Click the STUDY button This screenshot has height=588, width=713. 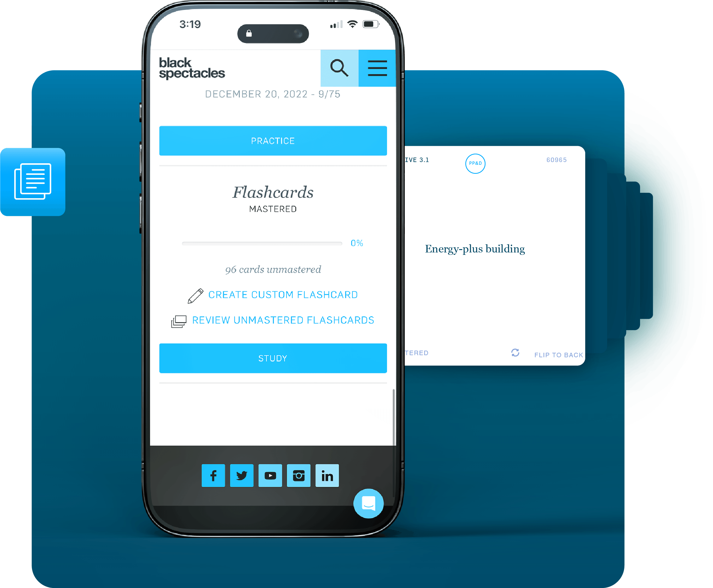(x=273, y=358)
